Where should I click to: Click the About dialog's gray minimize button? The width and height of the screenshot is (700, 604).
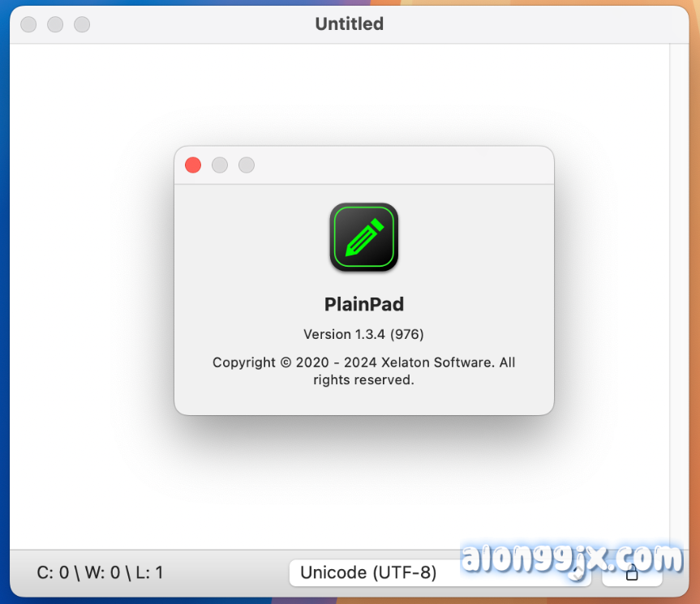point(220,165)
